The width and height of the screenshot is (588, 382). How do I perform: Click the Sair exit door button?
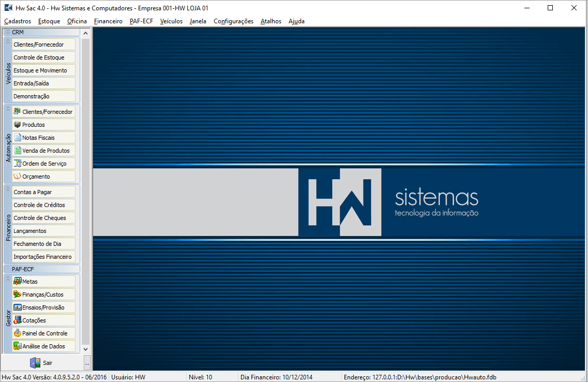point(41,363)
